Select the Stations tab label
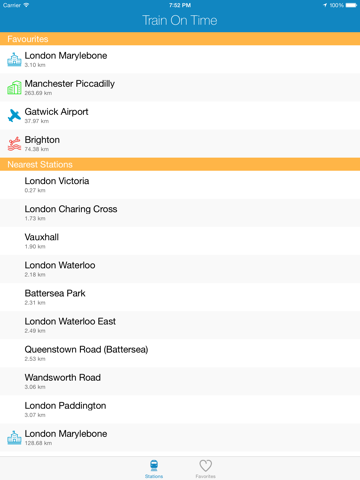360x480 pixels. tap(154, 476)
